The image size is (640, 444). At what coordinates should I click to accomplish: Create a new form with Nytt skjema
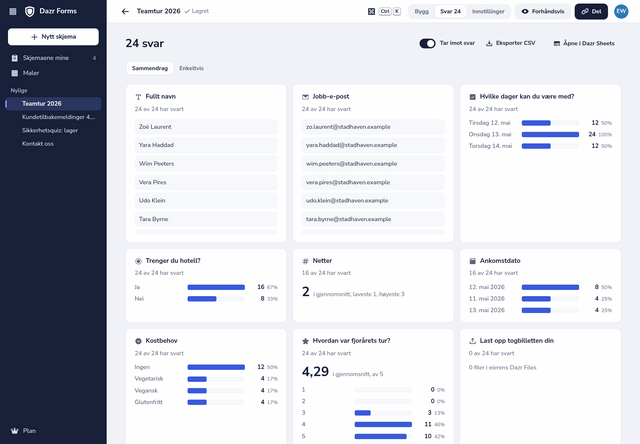pos(53,37)
